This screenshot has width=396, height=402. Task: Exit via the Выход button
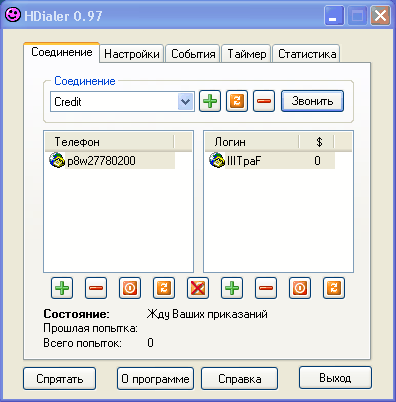[x=335, y=378]
